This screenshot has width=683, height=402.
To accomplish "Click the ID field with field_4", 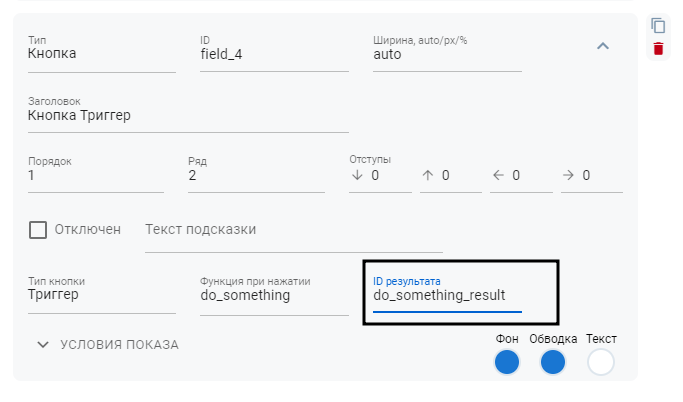I will pos(273,54).
